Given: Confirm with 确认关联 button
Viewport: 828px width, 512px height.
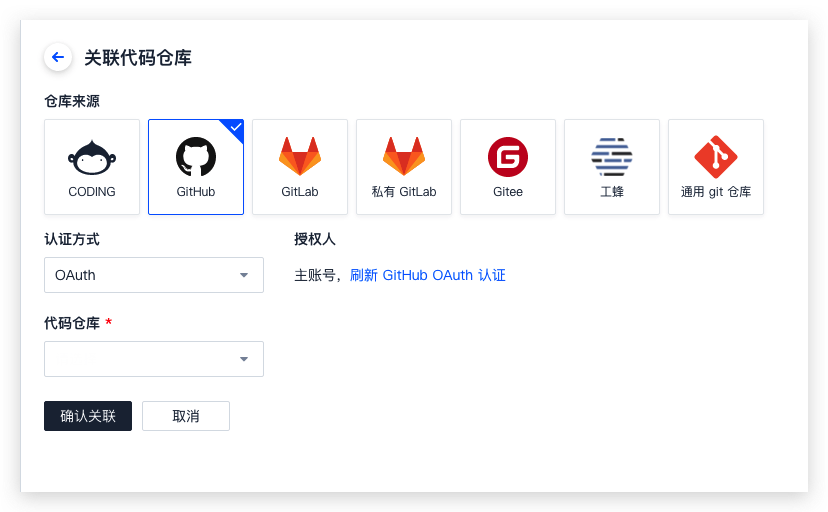Looking at the screenshot, I should click(88, 416).
